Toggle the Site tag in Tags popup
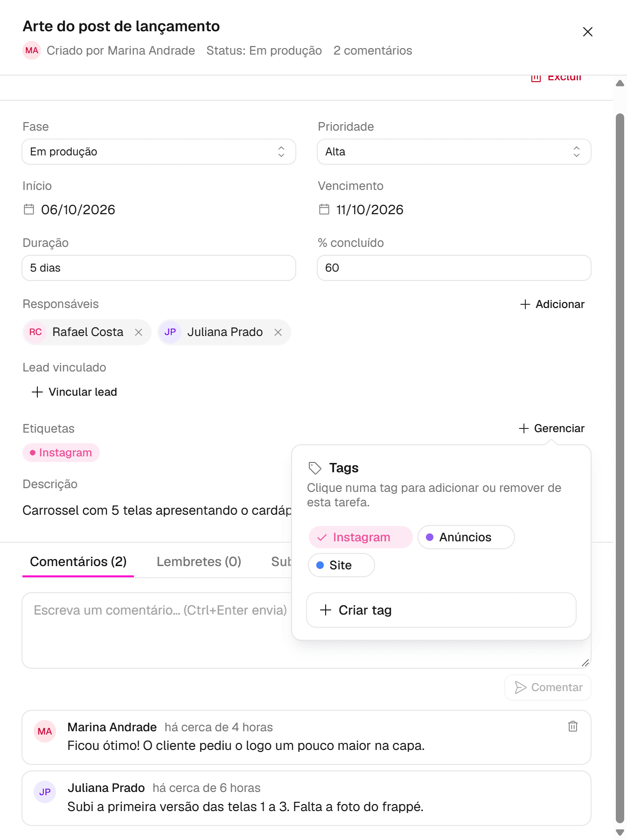Image resolution: width=627 pixels, height=840 pixels. (x=341, y=565)
